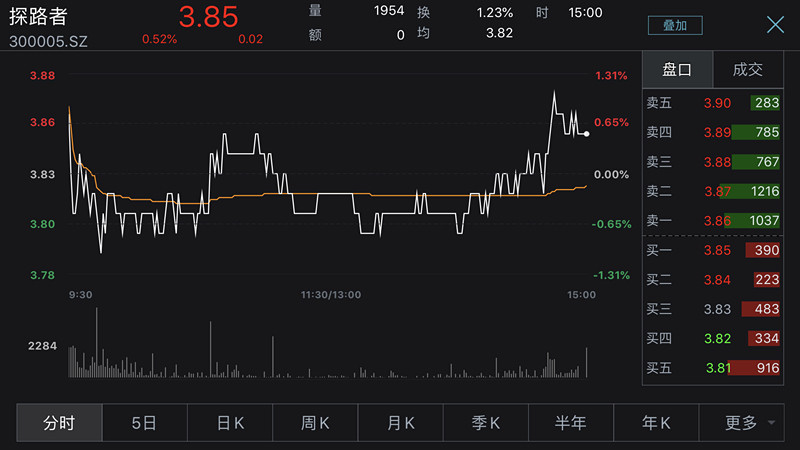
Task: Click the 3.88 price axis label
Action: (x=42, y=76)
